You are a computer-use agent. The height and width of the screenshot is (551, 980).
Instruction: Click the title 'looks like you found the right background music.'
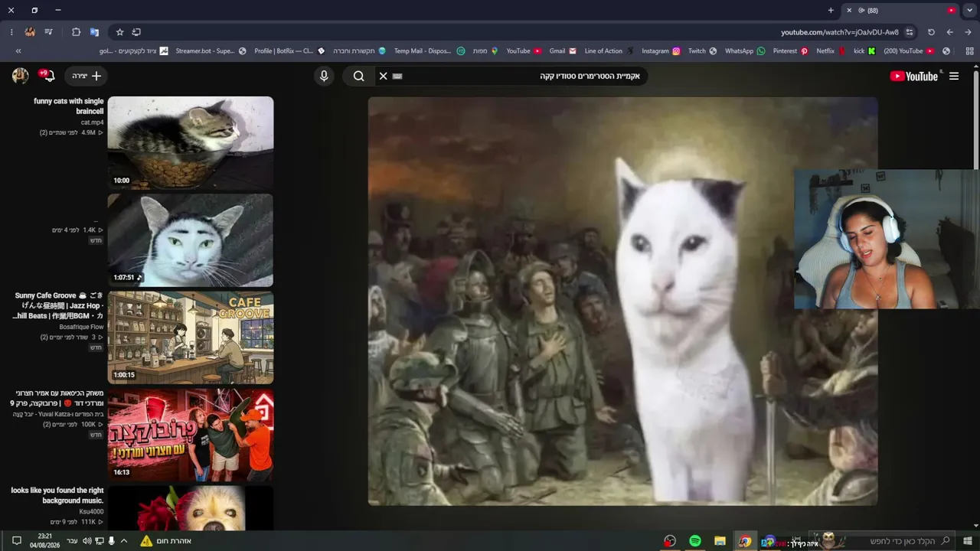click(x=57, y=495)
